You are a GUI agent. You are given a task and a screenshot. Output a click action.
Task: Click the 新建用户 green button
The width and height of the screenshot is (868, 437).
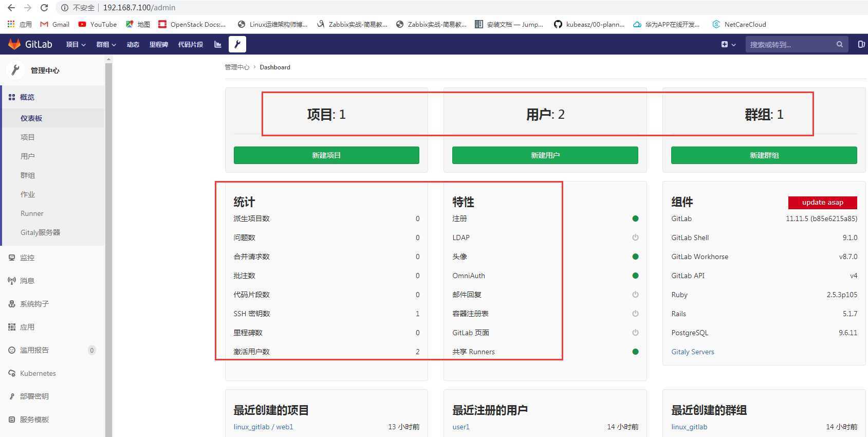pos(545,155)
